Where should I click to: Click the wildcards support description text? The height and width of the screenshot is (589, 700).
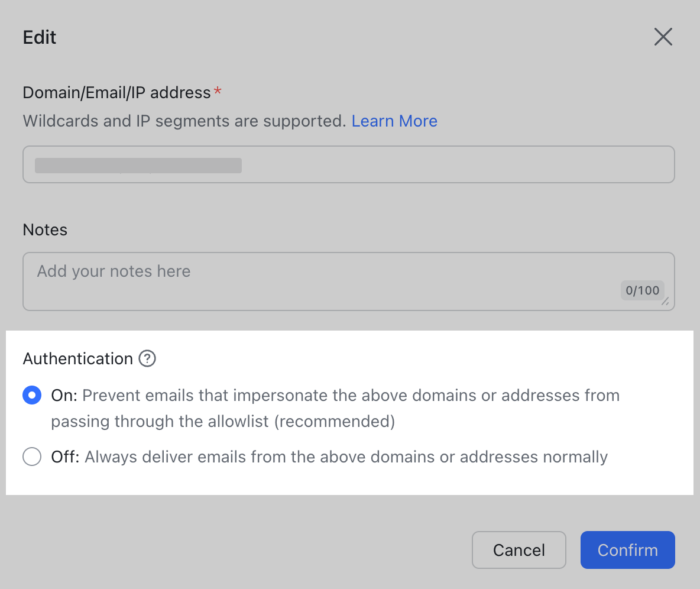coord(183,121)
